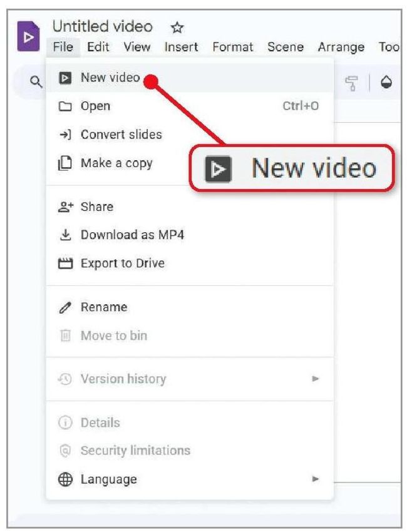This screenshot has height=532, width=407.
Task: Click the Open folder icon
Action: pos(65,106)
